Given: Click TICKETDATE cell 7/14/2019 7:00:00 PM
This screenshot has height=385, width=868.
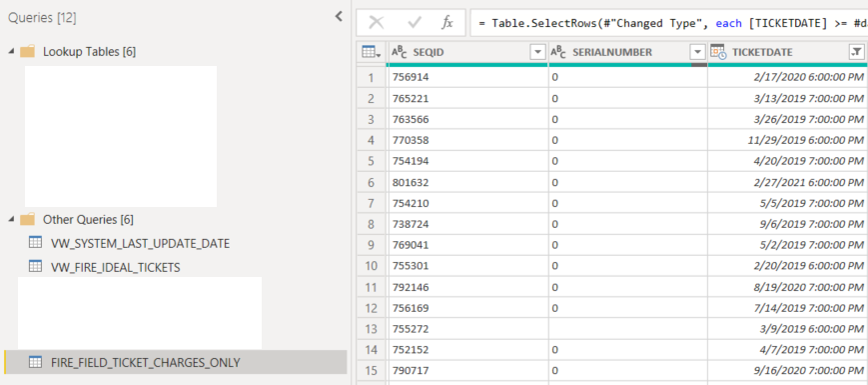Looking at the screenshot, I should 788,308.
